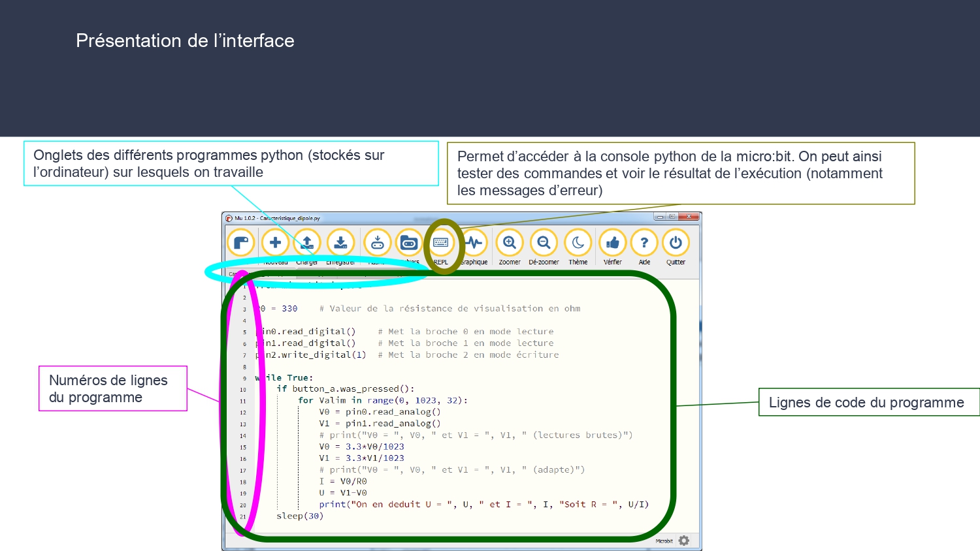This screenshot has width=980, height=551.
Task: Zoom in with the Zoomer button
Action: coord(510,243)
